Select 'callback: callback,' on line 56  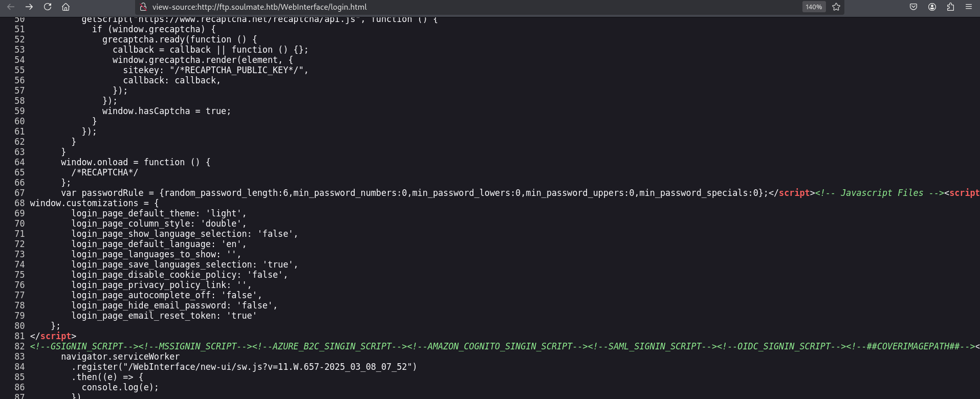pos(171,80)
